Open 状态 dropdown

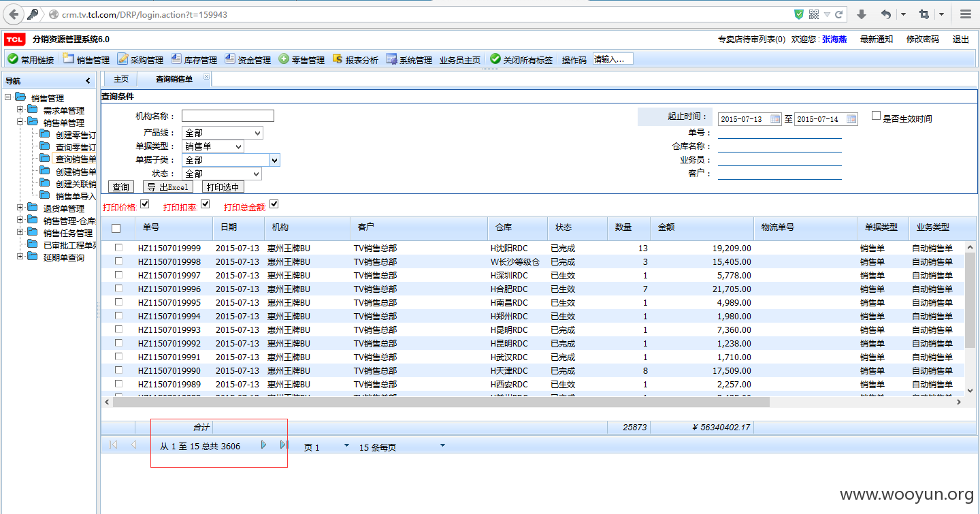(x=222, y=174)
